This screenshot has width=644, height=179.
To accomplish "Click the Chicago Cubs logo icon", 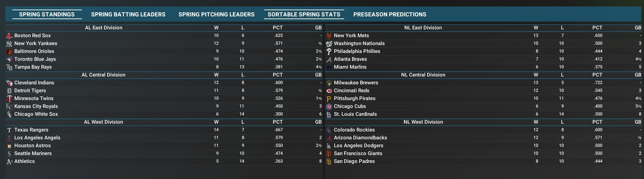I will pyautogui.click(x=329, y=106).
